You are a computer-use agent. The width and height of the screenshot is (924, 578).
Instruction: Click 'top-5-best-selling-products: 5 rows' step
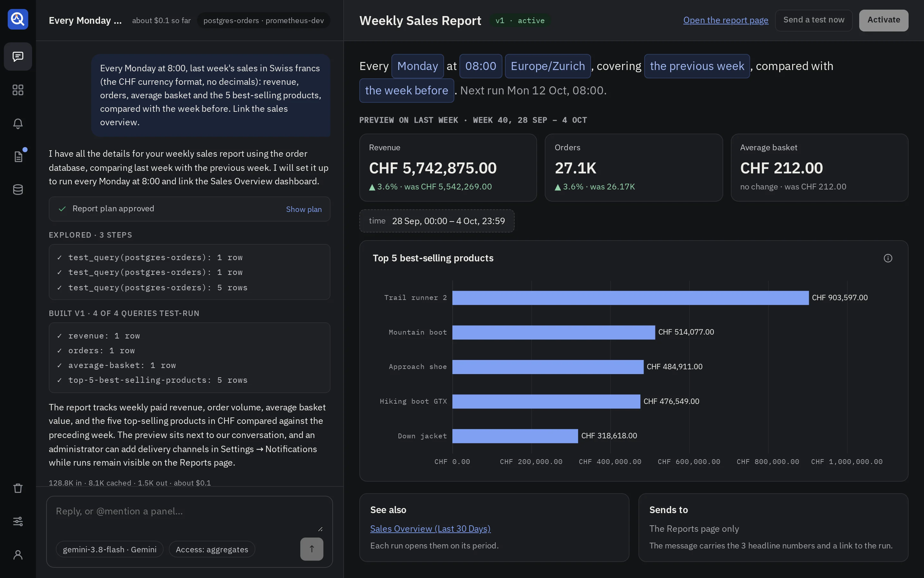pos(158,380)
